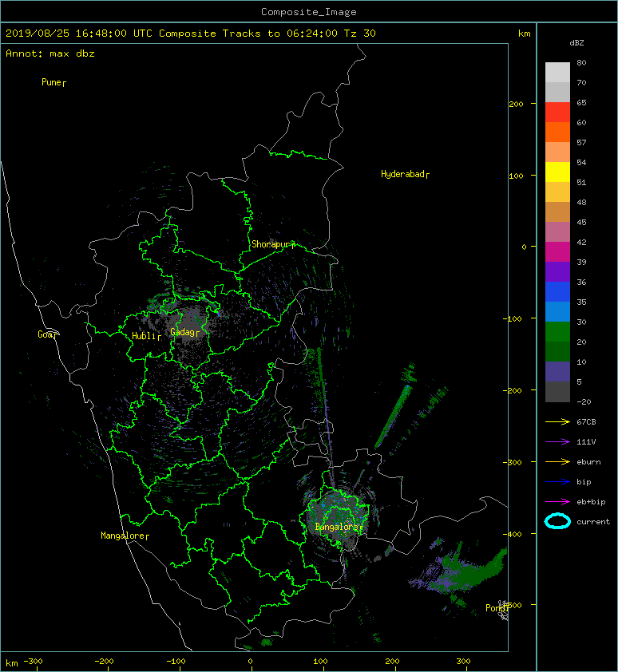Click the eburn legend arrow icon
The width and height of the screenshot is (618, 672).
pyautogui.click(x=557, y=461)
